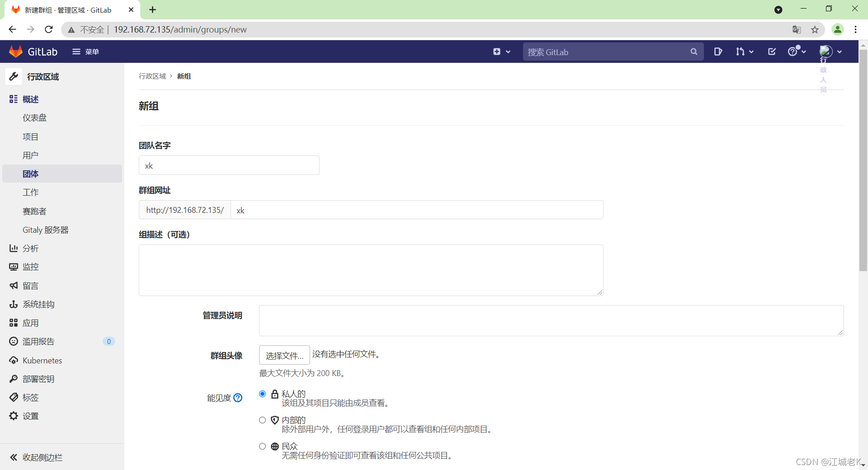Viewport: 868px width, 470px height.
Task: Click the 团队名字 input field
Action: [229, 165]
